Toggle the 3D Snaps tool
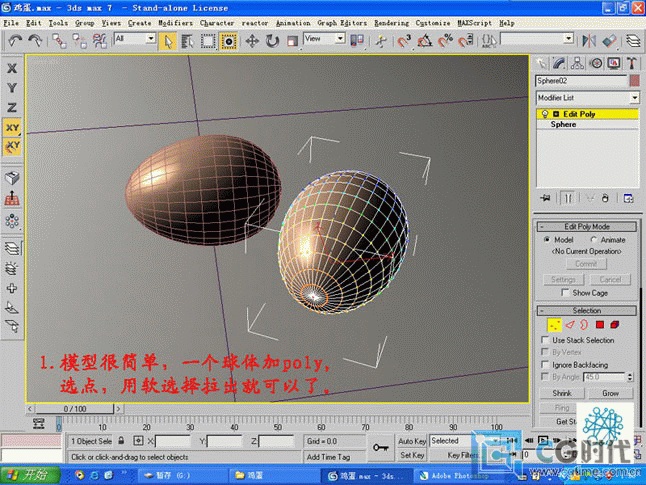646x485 pixels. click(404, 41)
